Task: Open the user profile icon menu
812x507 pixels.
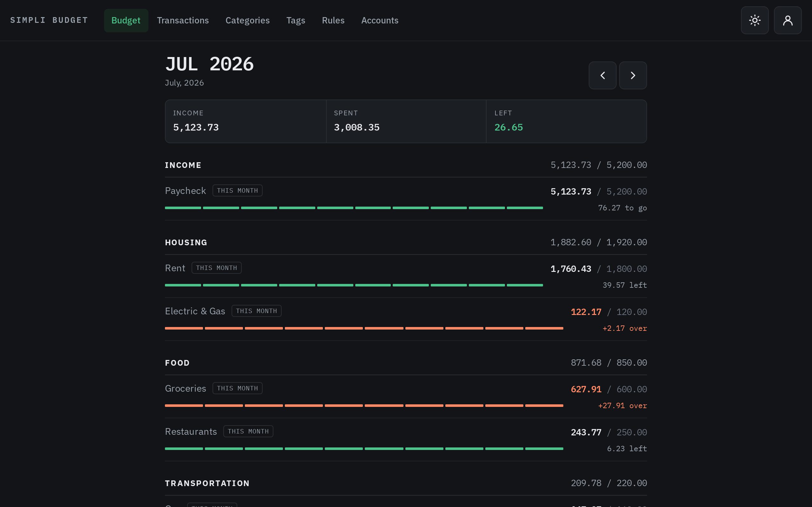Action: point(788,21)
